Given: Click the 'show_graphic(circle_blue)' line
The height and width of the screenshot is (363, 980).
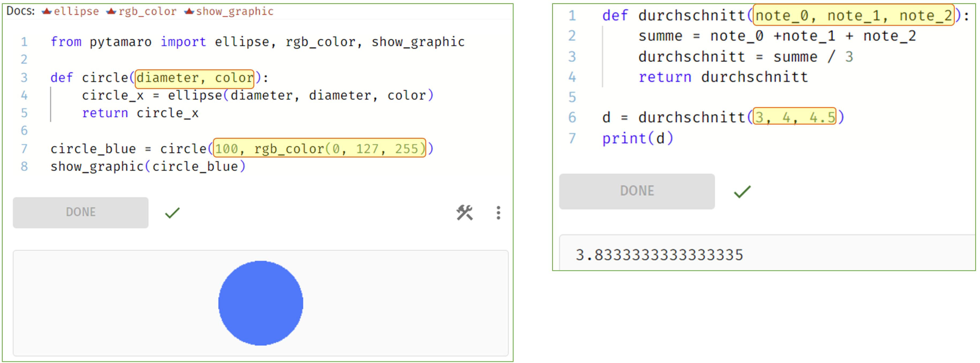Looking at the screenshot, I should pyautogui.click(x=148, y=166).
